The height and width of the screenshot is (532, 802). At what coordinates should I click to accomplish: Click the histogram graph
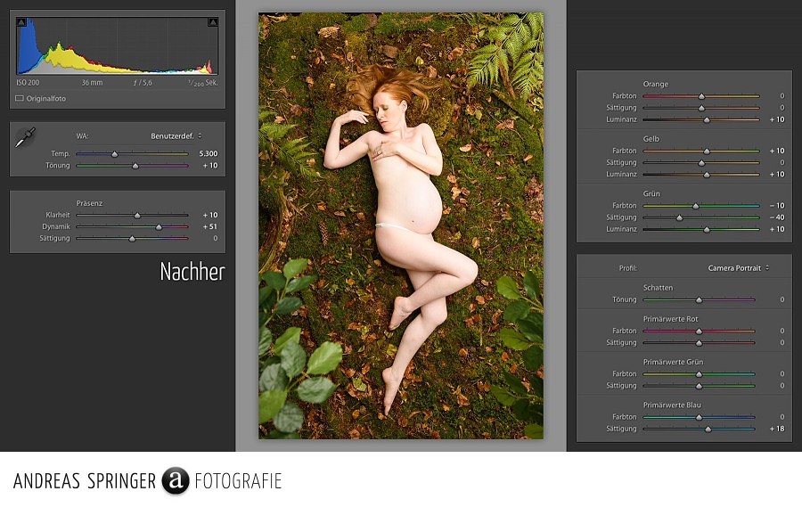[117, 46]
